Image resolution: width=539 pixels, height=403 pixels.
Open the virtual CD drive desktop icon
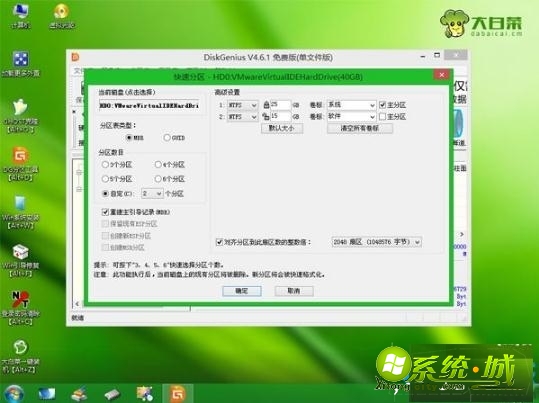click(x=62, y=15)
